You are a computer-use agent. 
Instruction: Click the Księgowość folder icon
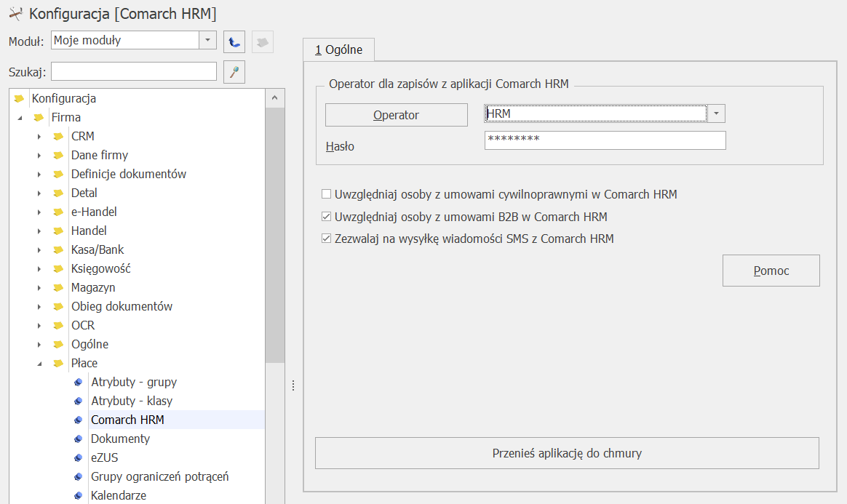(x=58, y=269)
